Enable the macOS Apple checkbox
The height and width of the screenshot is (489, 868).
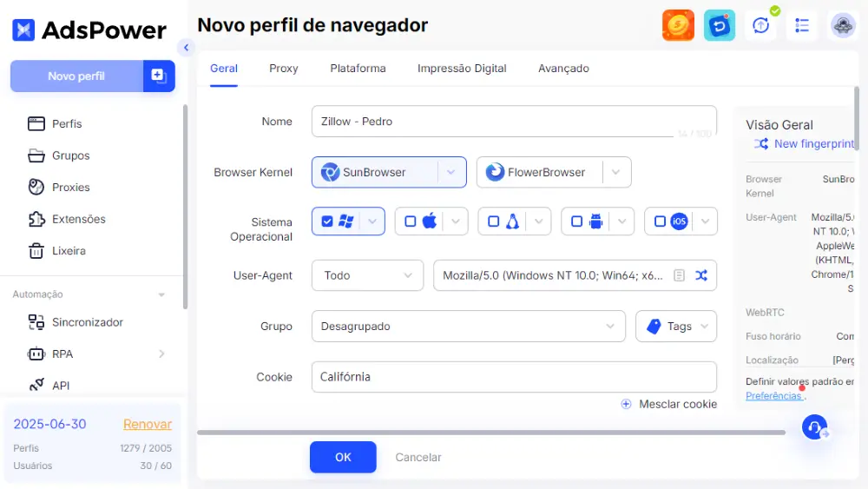pos(411,221)
